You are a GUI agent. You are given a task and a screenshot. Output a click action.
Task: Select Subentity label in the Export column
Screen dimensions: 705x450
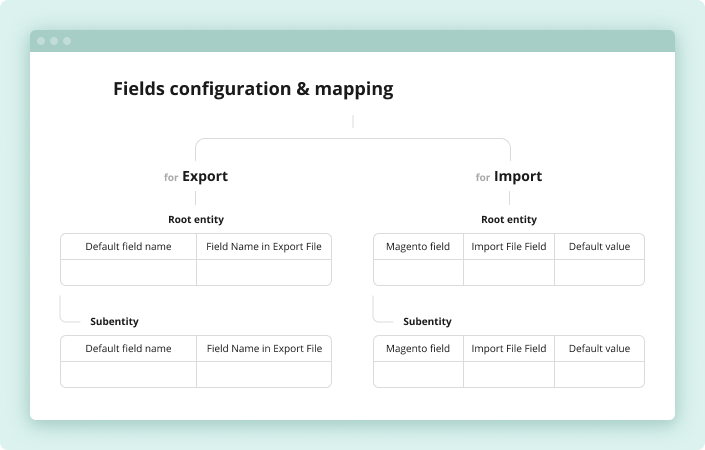114,321
